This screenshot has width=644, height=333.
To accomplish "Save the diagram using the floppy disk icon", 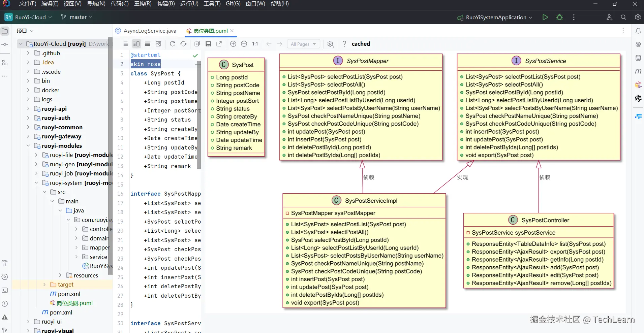I will click(208, 44).
